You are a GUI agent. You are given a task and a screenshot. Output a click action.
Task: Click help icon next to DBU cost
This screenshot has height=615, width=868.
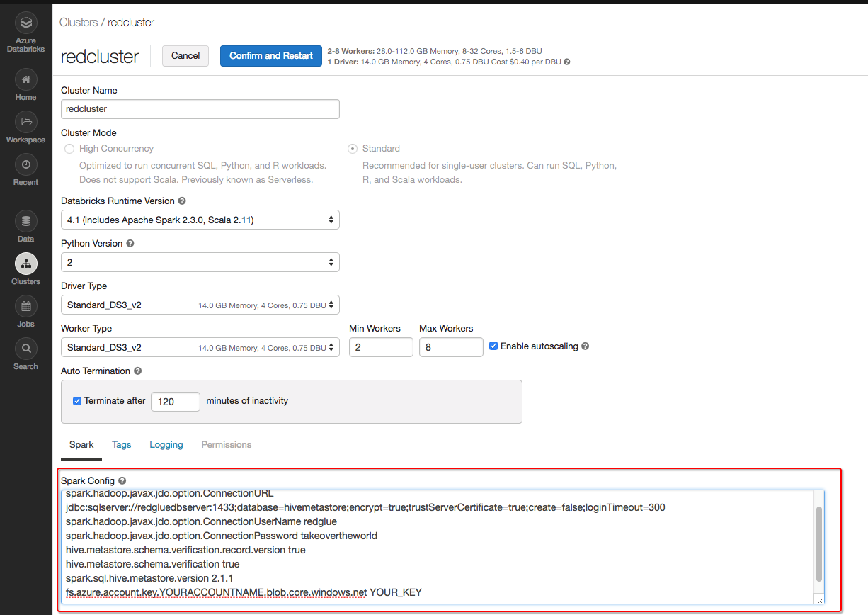[x=567, y=62]
